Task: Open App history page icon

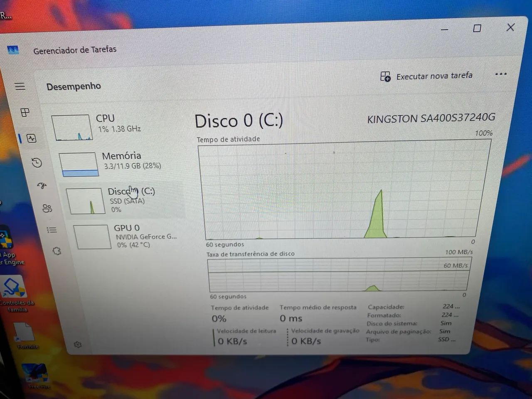Action: [37, 163]
